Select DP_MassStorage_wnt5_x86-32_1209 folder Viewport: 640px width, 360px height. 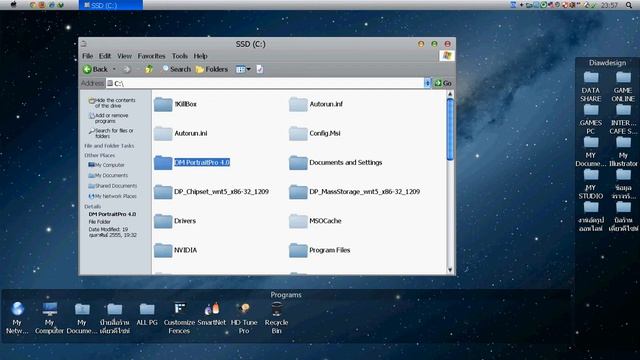354,192
